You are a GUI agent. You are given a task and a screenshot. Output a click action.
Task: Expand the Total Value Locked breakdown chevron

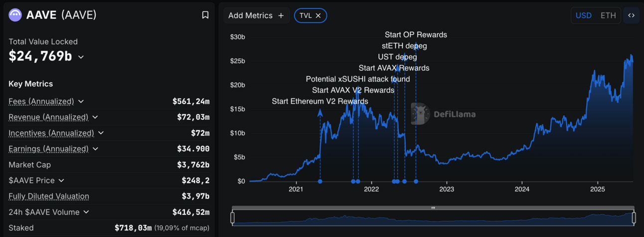81,57
